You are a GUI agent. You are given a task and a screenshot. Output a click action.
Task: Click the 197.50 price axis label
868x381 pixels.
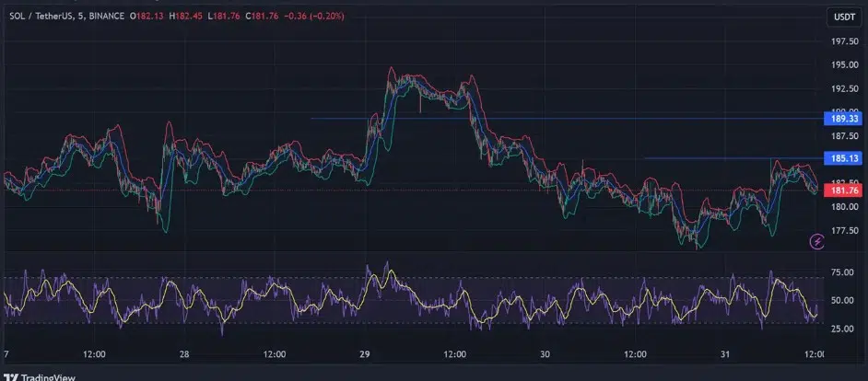[845, 42]
